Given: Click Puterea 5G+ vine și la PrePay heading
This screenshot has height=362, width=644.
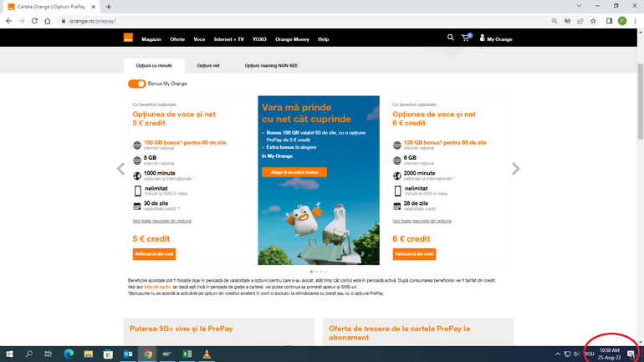Looking at the screenshot, I should click(181, 329).
